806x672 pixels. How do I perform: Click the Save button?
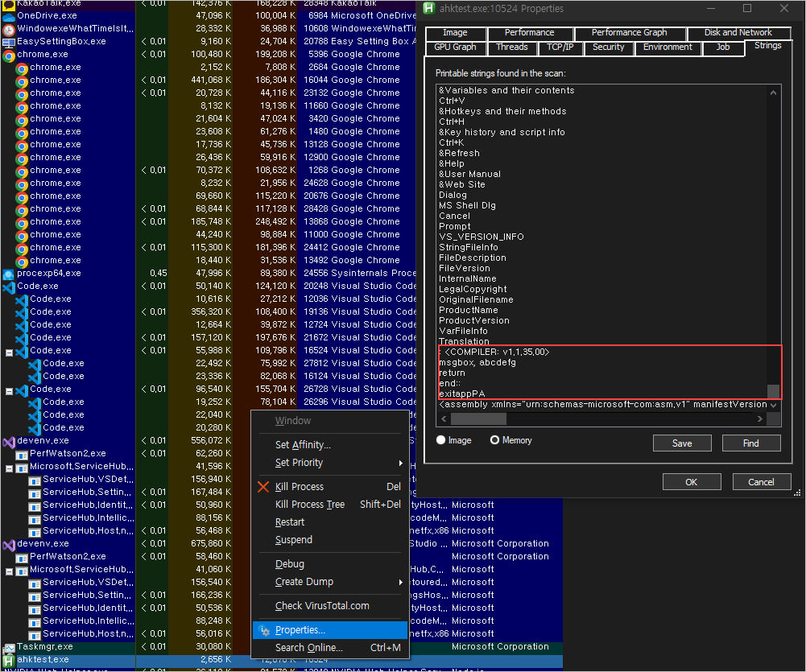(682, 443)
